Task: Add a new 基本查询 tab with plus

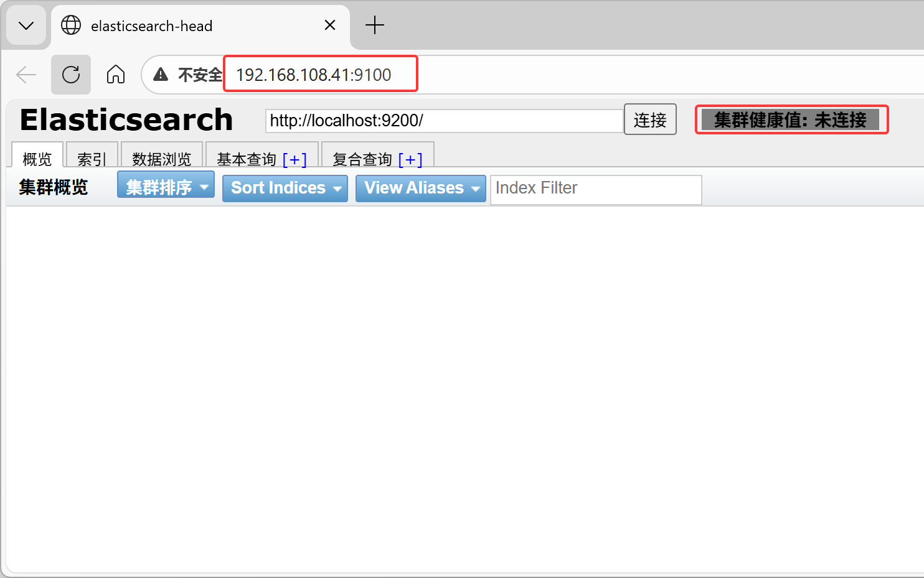Action: coord(295,159)
